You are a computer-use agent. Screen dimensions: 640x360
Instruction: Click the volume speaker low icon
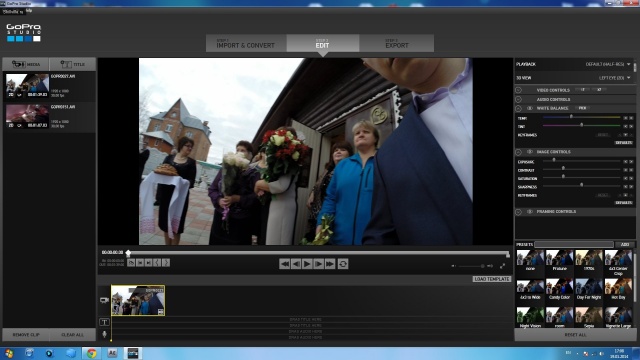coord(454,266)
